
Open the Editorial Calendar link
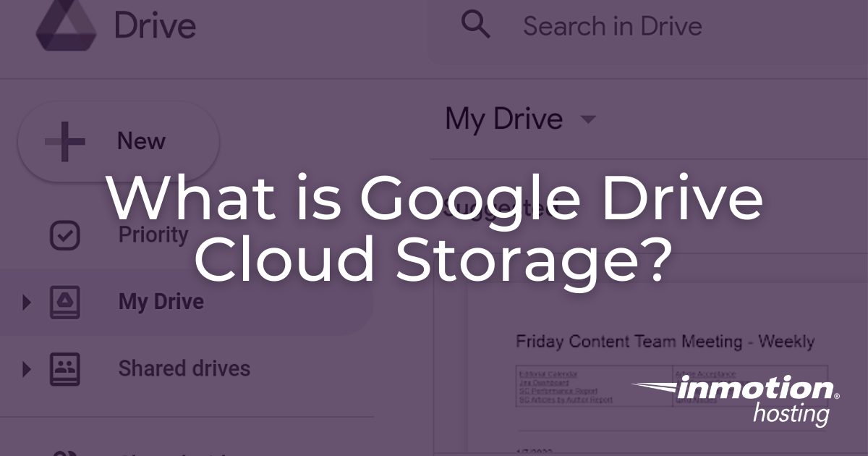point(548,373)
